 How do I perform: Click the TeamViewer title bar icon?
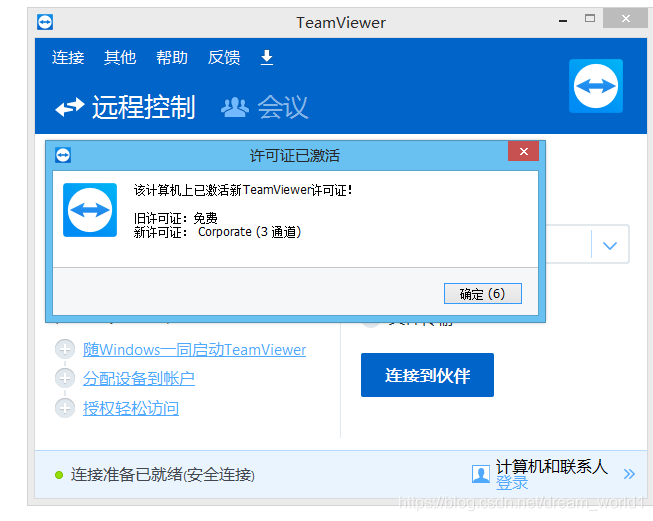[45, 22]
